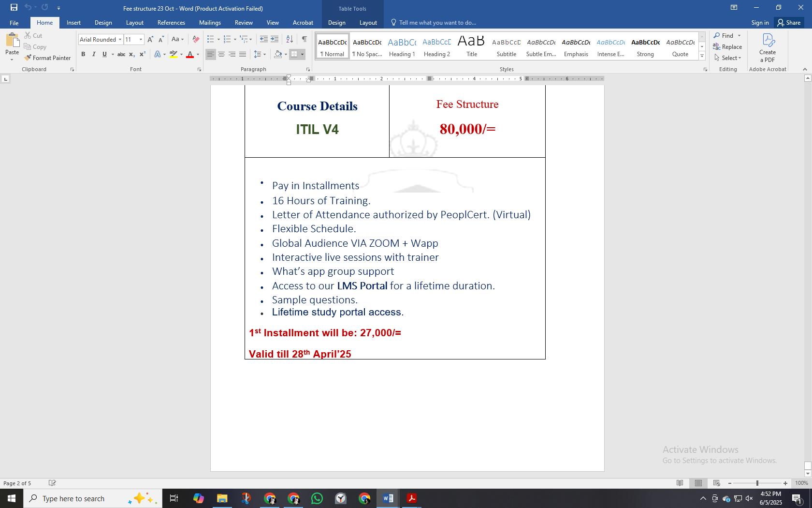Toggle Print Layout view

coord(698,483)
